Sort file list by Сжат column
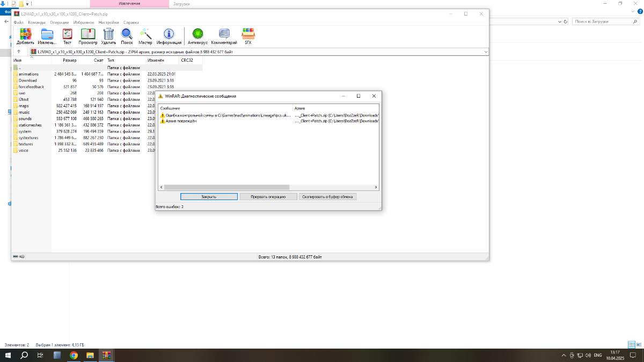The height and width of the screenshot is (362, 644). pos(92,61)
